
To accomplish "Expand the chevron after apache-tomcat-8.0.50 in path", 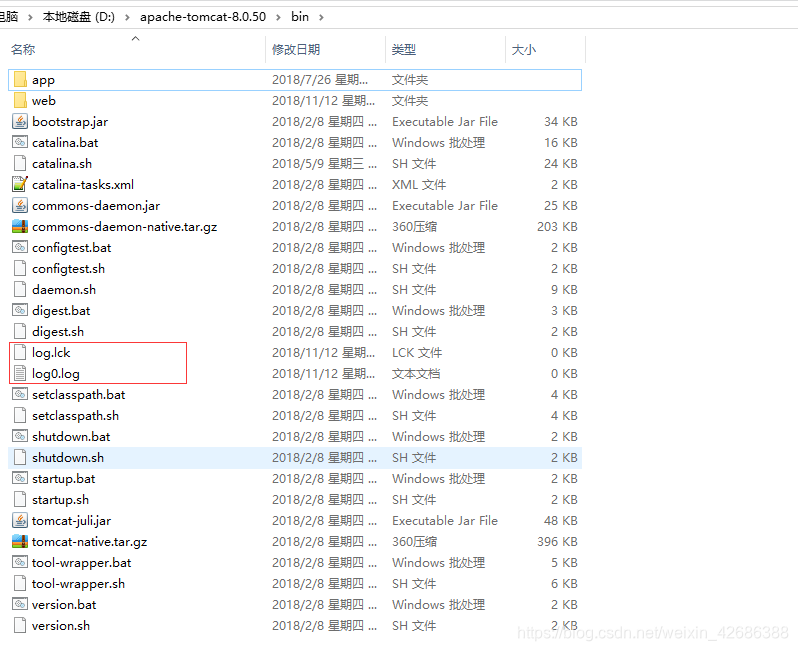I will coord(278,17).
